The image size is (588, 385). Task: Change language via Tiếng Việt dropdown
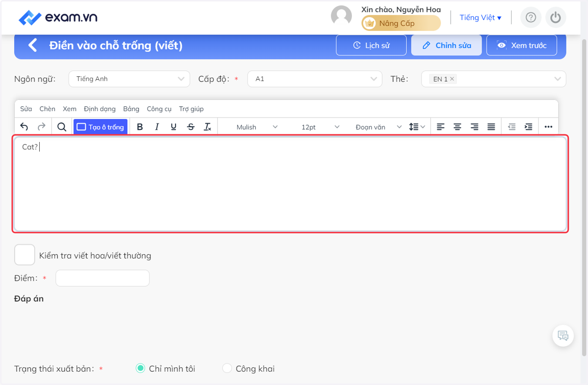coord(480,18)
